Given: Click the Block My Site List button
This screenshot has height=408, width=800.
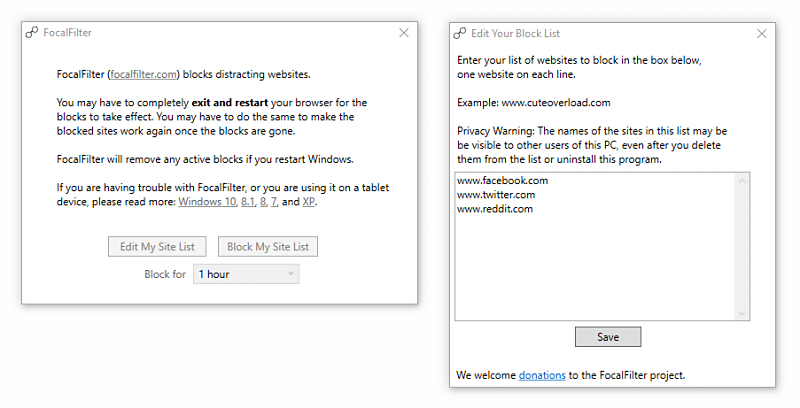Looking at the screenshot, I should tap(268, 246).
